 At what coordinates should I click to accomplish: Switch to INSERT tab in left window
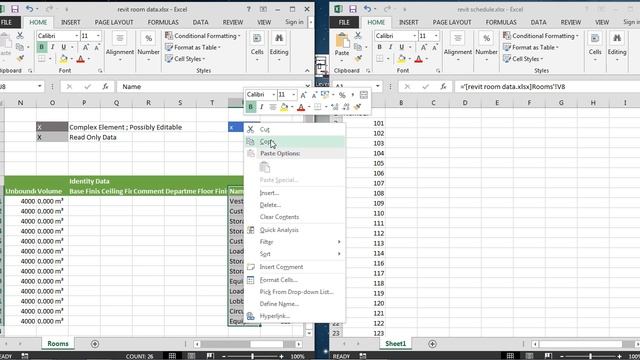pos(71,22)
